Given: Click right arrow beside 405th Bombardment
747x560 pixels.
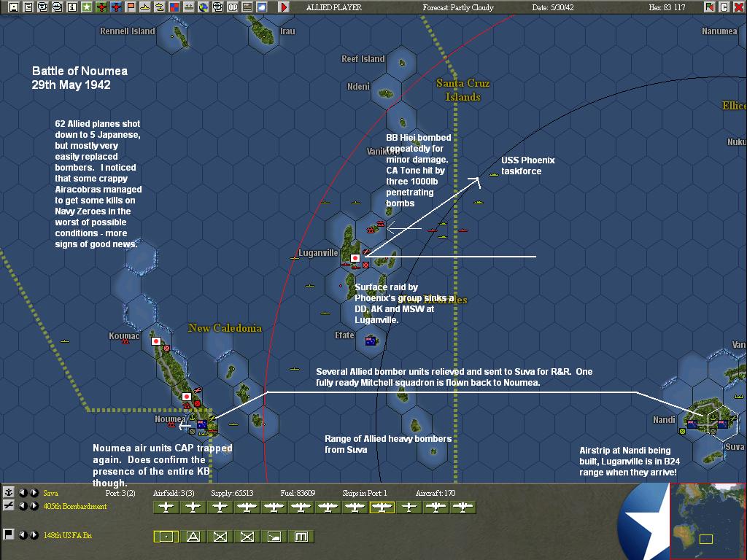Looking at the screenshot, I should click(34, 506).
